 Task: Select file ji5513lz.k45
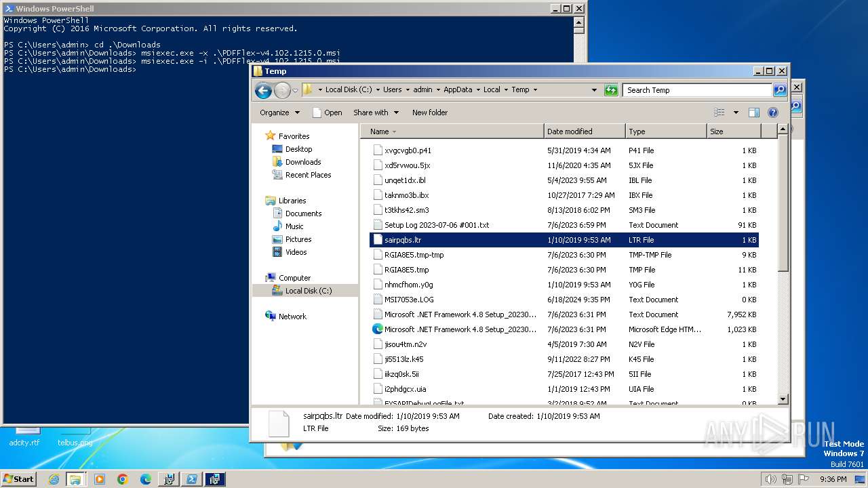(403, 359)
